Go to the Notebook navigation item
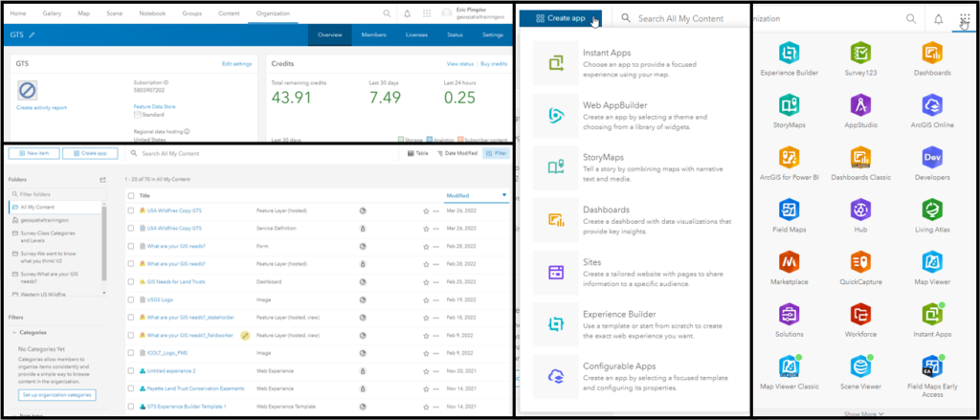 coord(152,13)
